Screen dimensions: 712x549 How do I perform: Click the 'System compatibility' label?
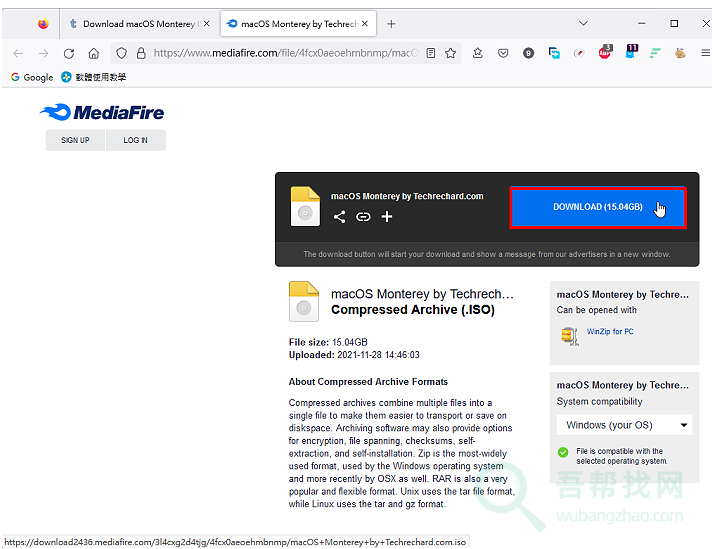pyautogui.click(x=599, y=401)
